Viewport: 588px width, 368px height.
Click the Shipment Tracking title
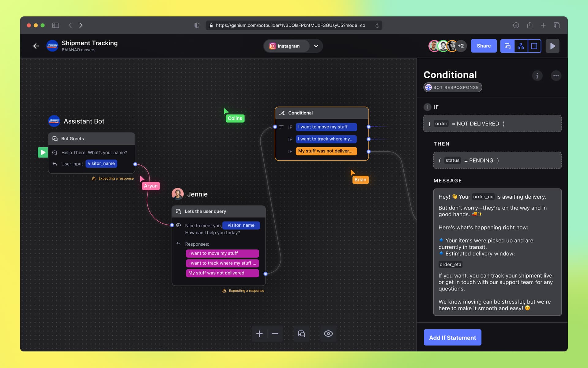[x=90, y=43]
